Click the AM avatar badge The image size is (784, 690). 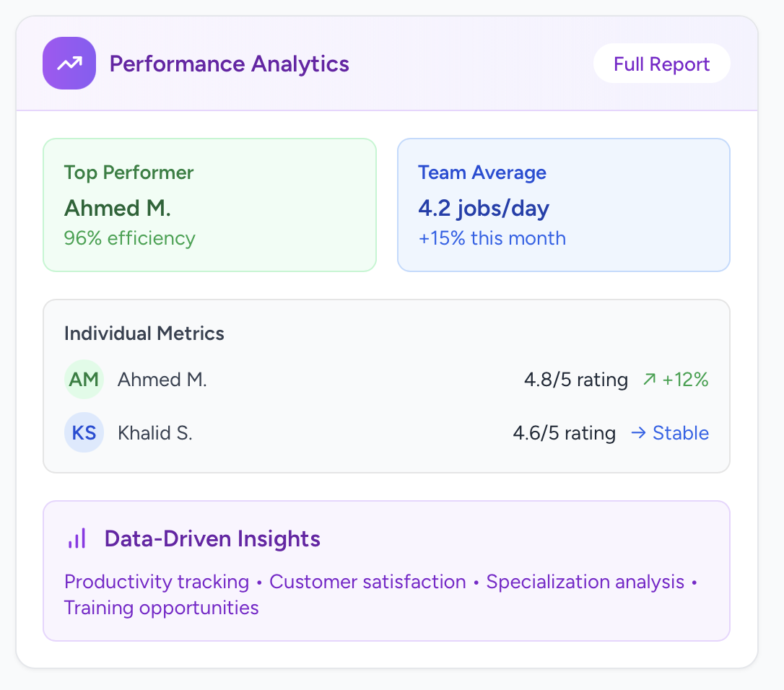click(x=84, y=380)
